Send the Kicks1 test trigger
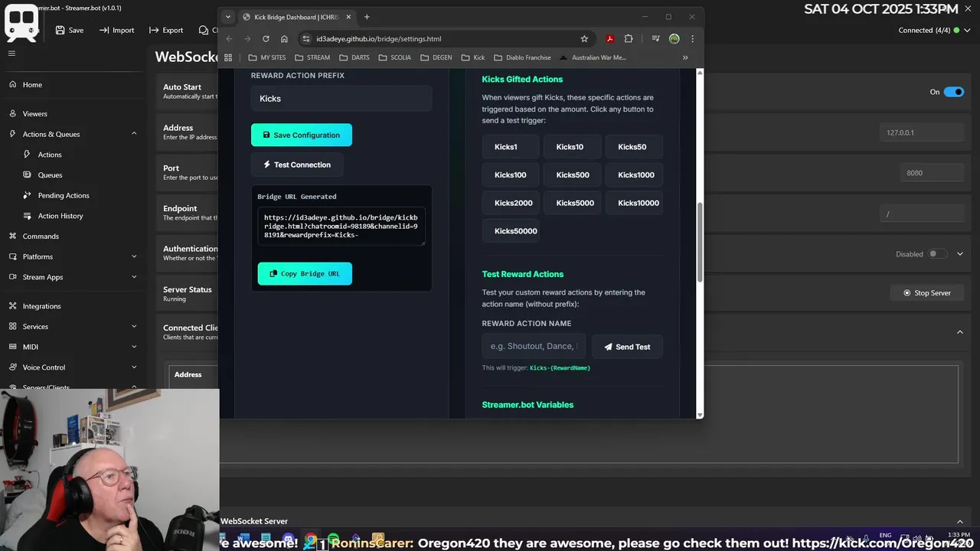 tap(511, 147)
